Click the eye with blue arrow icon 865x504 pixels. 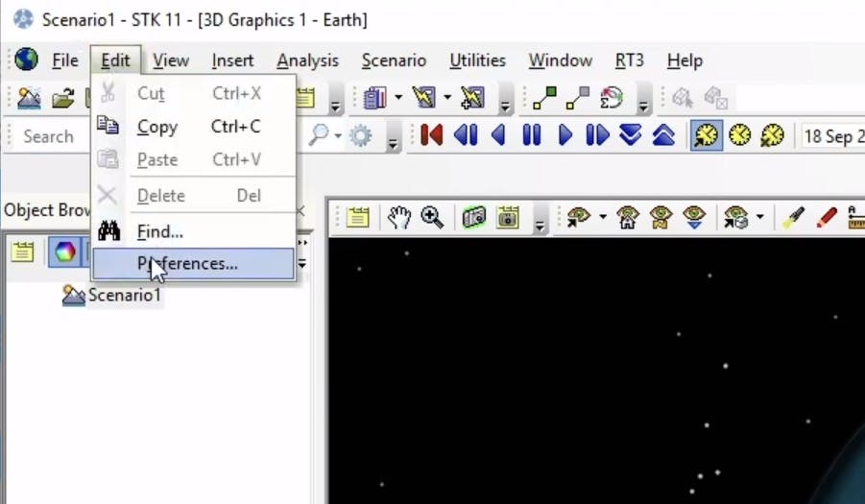coord(694,217)
